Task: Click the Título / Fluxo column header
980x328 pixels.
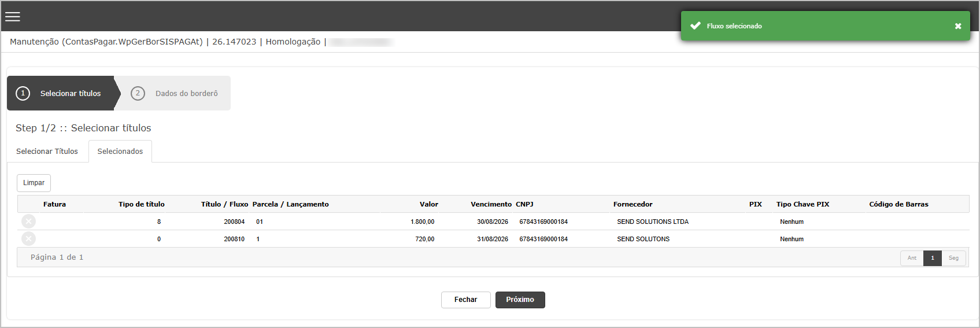Action: point(224,204)
